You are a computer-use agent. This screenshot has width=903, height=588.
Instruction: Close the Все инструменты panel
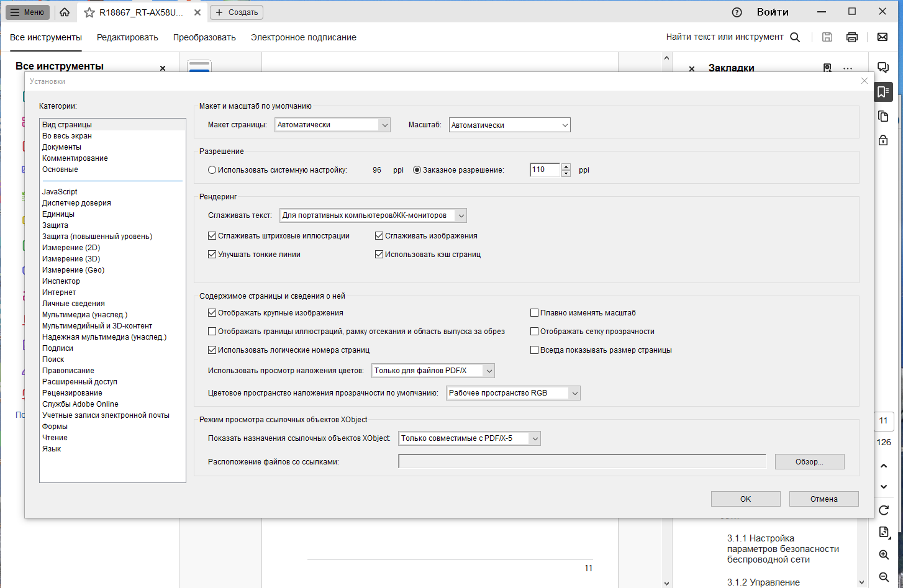[163, 68]
